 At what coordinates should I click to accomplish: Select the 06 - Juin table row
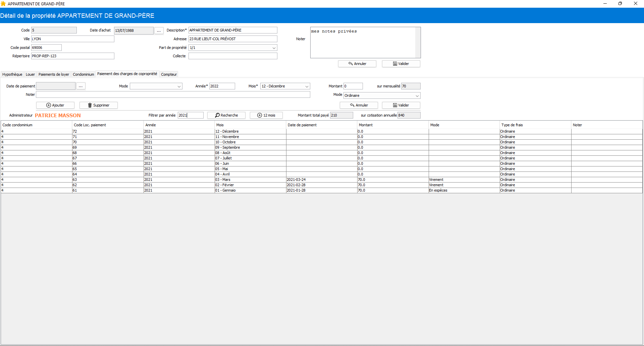click(x=322, y=163)
